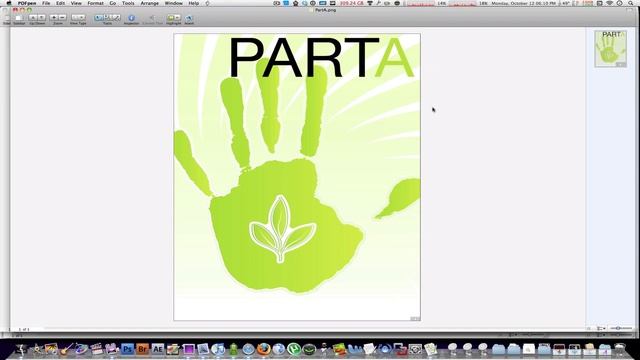Select the PartA page thumbnail in sidebar

pyautogui.click(x=611, y=49)
